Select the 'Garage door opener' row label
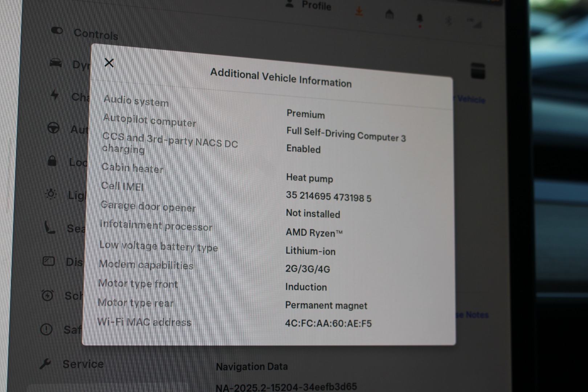Screen dimensions: 588x392 tap(148, 207)
